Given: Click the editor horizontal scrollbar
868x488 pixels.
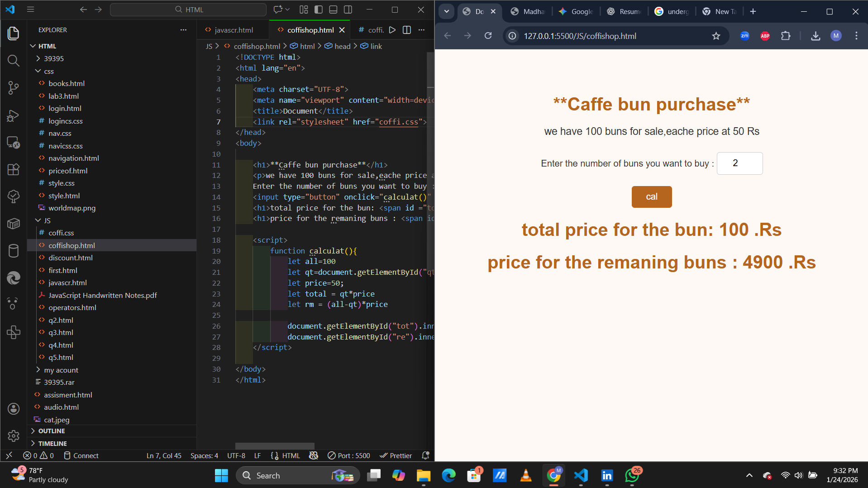Looking at the screenshot, I should [x=274, y=446].
